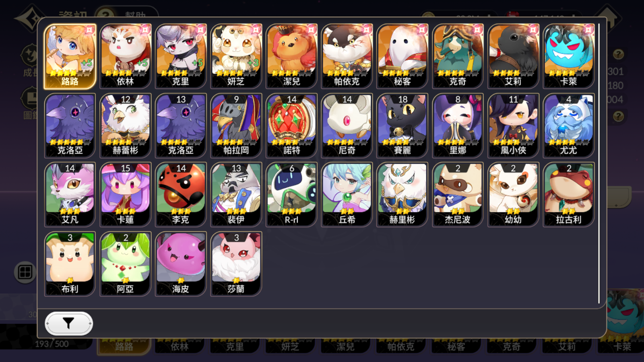Pick the 丘希 fairy character card
The width and height of the screenshot is (644, 362).
(x=347, y=195)
